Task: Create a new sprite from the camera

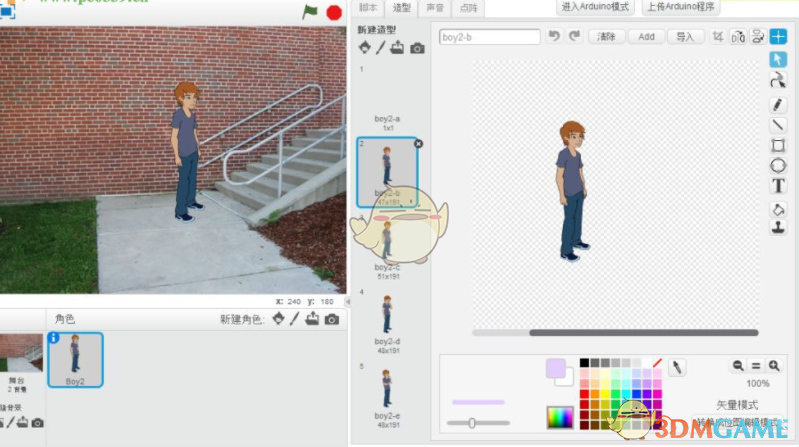Action: (x=332, y=320)
